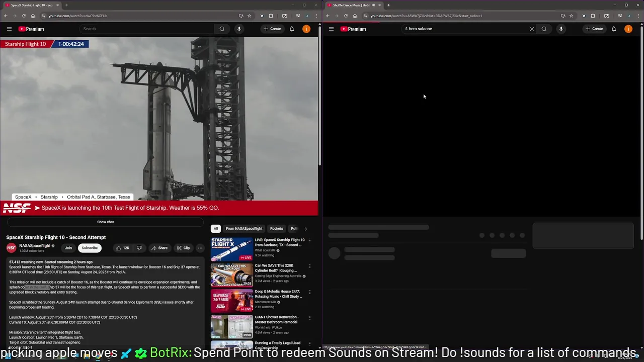Start voice search in right window
Image resolution: width=644 pixels, height=362 pixels.
point(561,29)
